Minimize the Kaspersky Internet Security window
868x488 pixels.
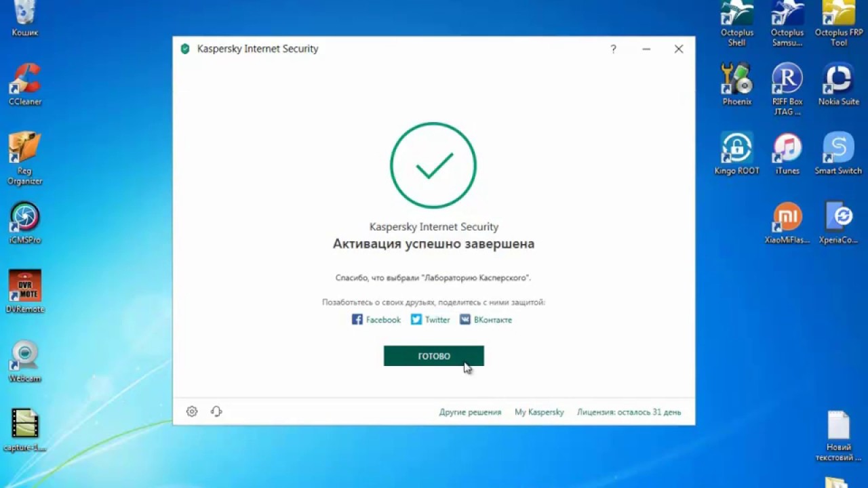[x=646, y=49]
